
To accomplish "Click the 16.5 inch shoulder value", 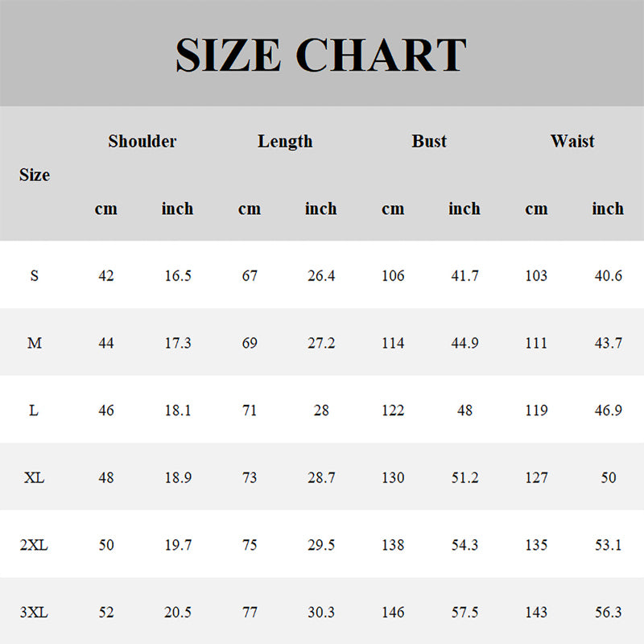I will 177,276.
